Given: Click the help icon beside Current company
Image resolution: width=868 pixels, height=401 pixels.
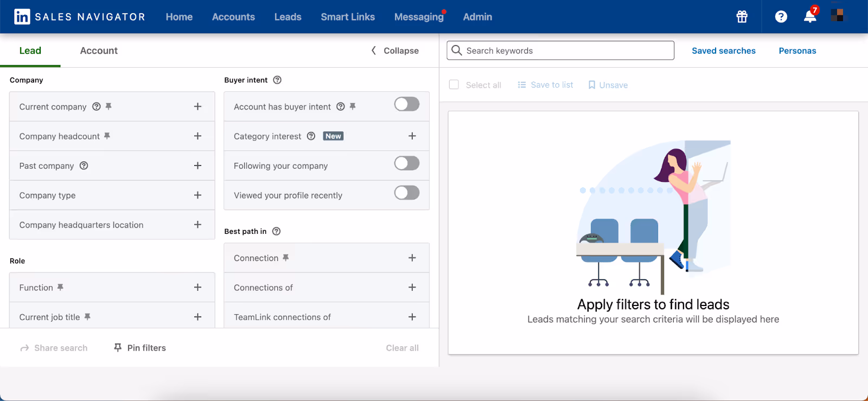Looking at the screenshot, I should click(x=97, y=106).
